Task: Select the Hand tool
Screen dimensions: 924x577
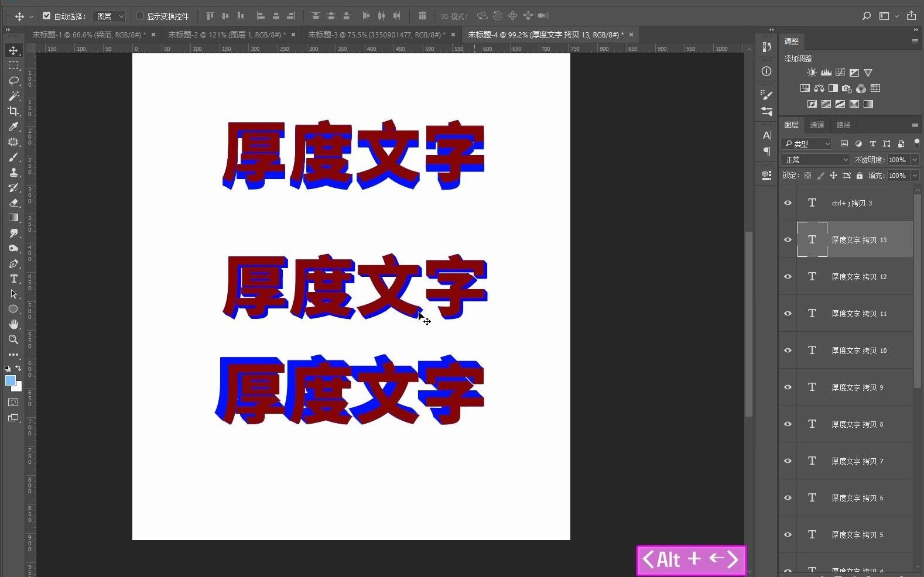Action: [x=13, y=324]
